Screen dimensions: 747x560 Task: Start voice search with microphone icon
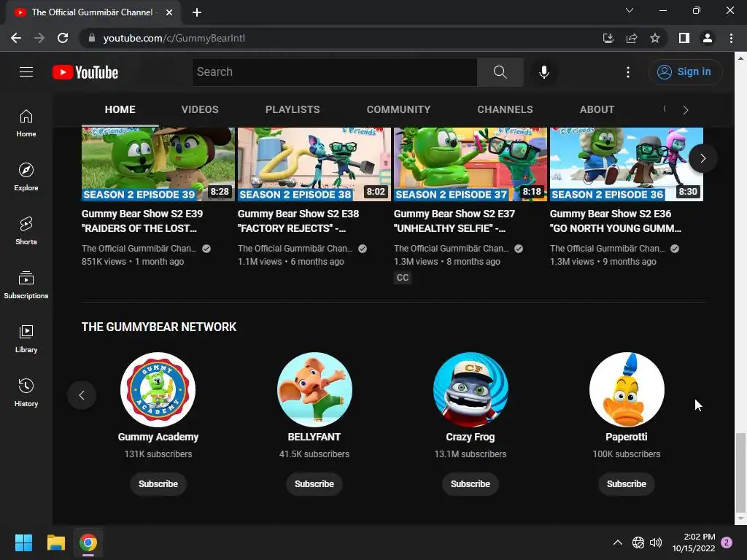pyautogui.click(x=543, y=72)
